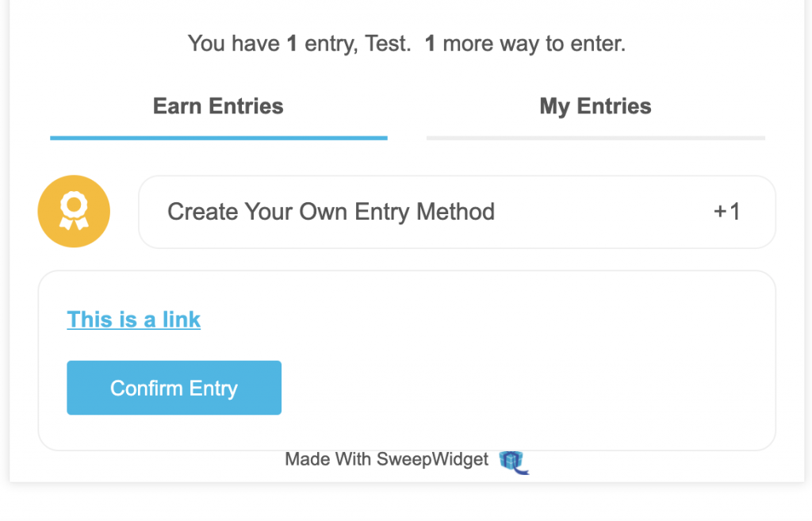This screenshot has height=521, width=812.
Task: Click inside the expanded entry details panel
Action: 407,361
